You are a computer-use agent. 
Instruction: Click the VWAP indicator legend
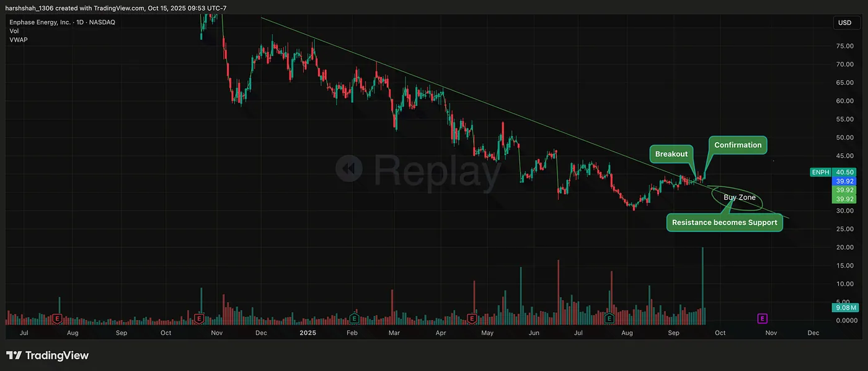18,40
